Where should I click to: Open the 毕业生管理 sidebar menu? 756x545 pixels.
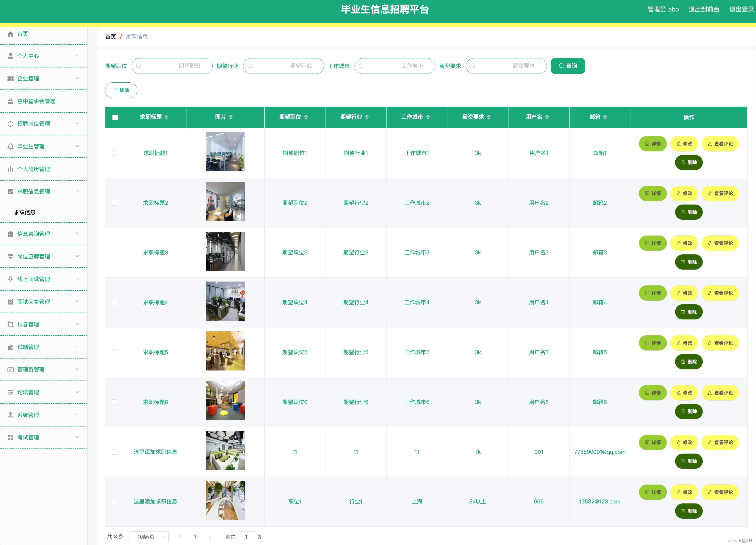click(x=44, y=146)
